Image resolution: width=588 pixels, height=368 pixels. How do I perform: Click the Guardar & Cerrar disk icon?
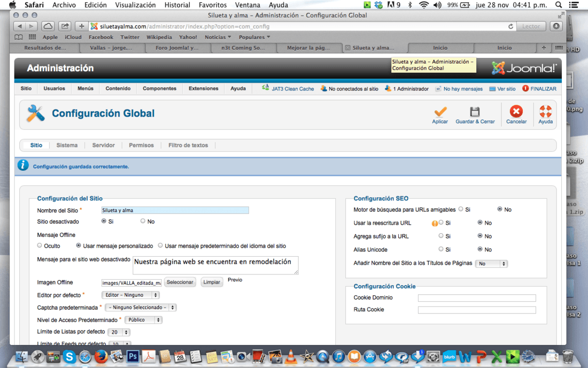coord(475,112)
